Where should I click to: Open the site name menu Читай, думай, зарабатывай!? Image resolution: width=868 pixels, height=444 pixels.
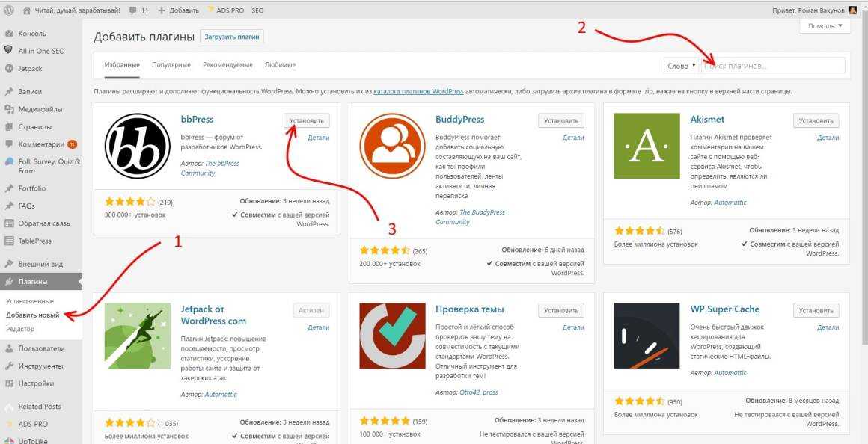(x=71, y=10)
